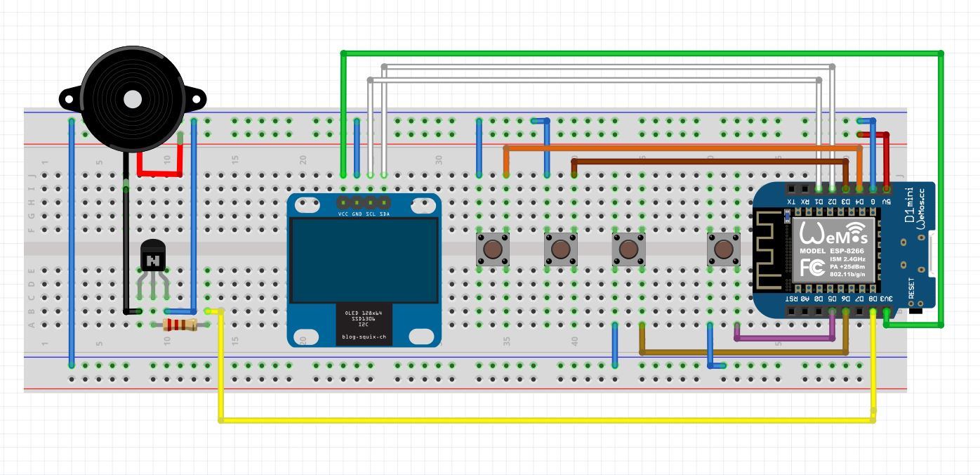Select the OLED 128x64 display module

(364, 270)
